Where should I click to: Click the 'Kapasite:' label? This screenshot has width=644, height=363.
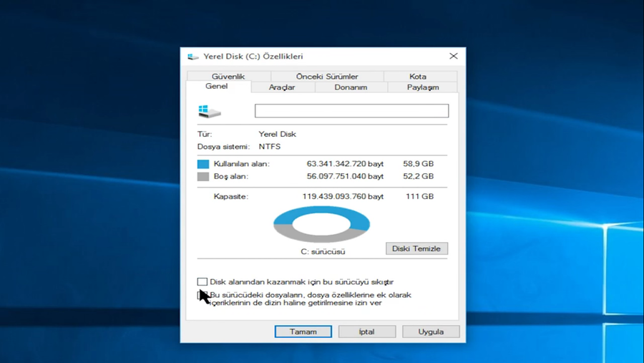pos(231,196)
